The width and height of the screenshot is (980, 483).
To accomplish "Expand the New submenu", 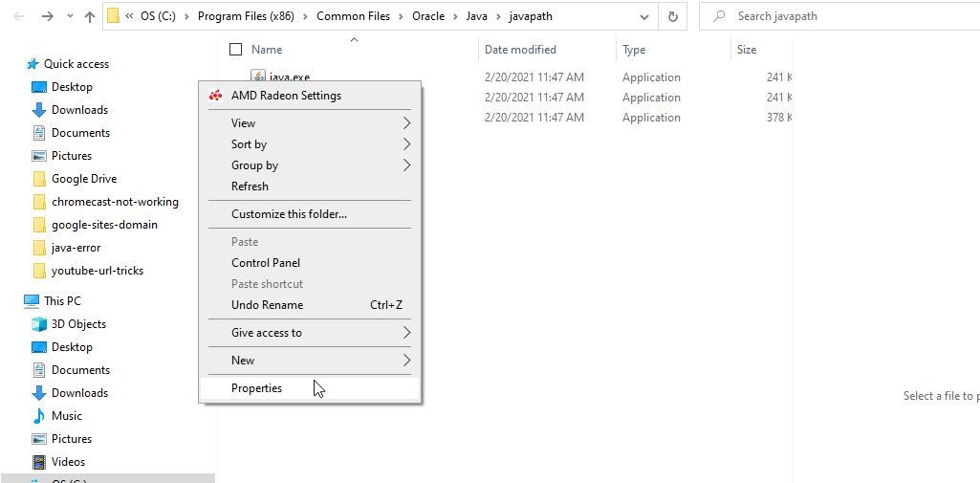I will [310, 361].
